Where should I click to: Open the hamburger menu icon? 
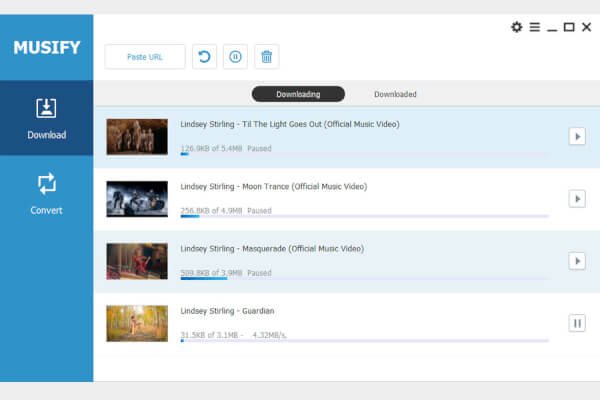535,27
